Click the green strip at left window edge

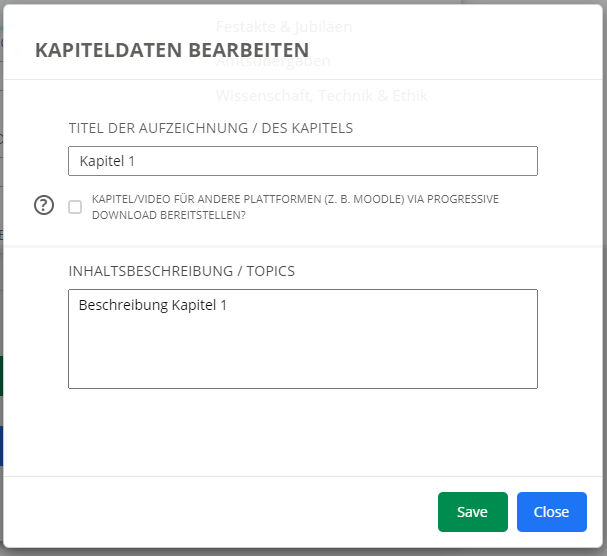pyautogui.click(x=1, y=375)
